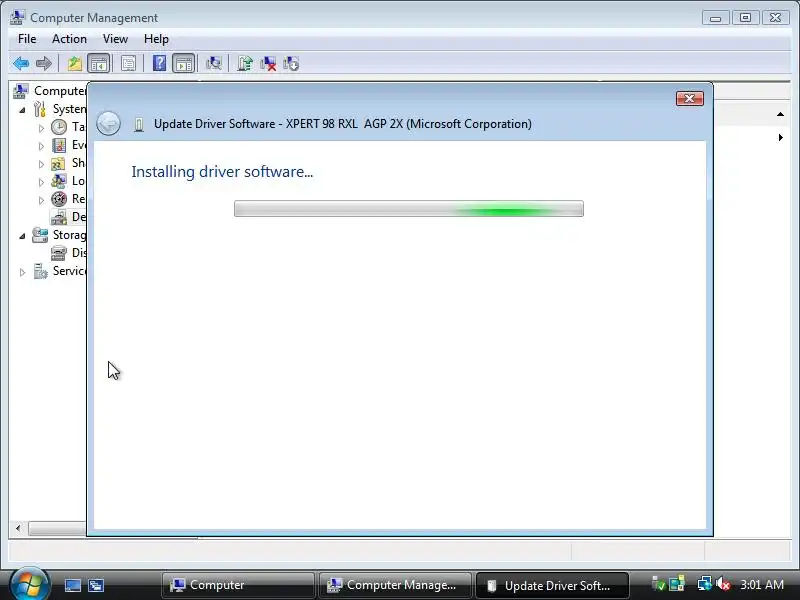Toggle Show/Hide Console Tree toolbar icon
Viewport: 800px width, 600px height.
click(98, 64)
